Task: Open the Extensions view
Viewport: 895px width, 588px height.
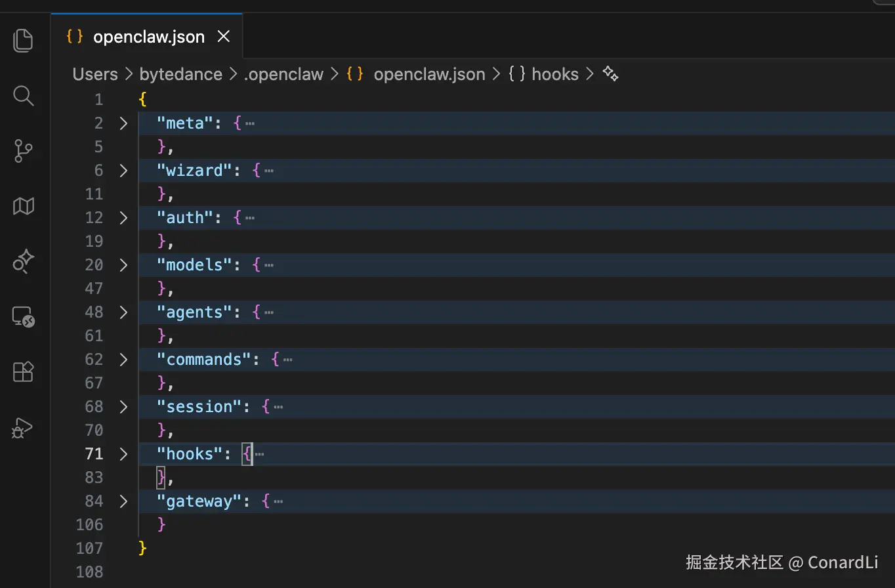Action: (x=23, y=372)
